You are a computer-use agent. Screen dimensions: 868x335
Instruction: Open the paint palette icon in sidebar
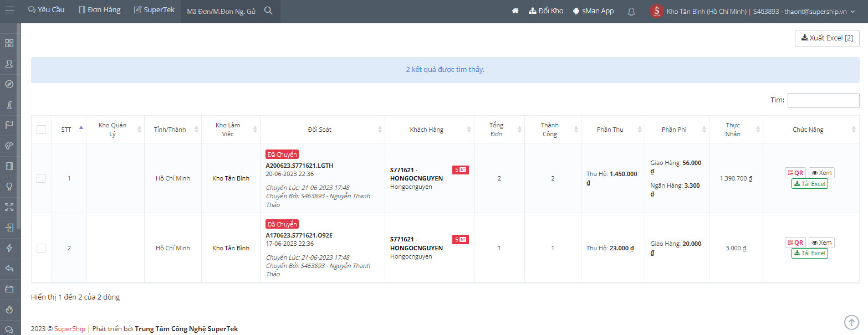pos(9,146)
